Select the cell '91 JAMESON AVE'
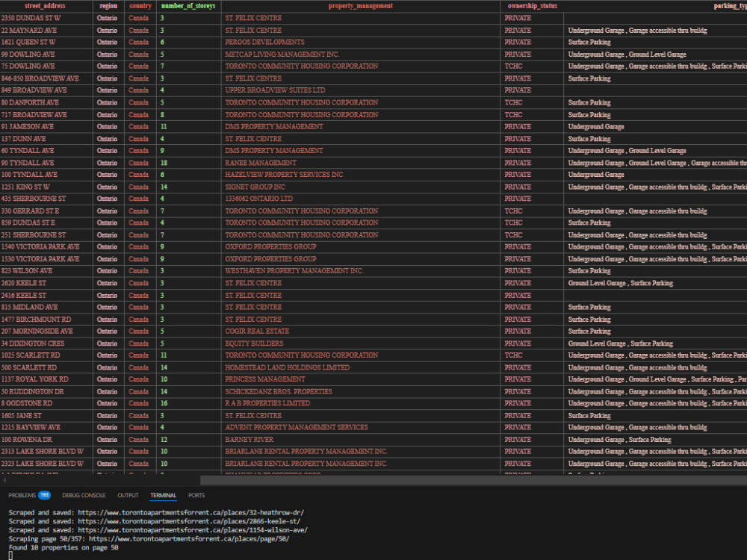Viewport: 747px width, 560px height. [46, 127]
